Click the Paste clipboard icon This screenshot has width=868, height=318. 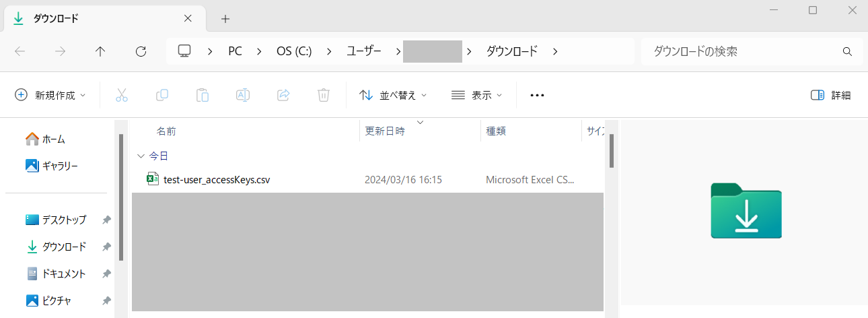pos(203,95)
